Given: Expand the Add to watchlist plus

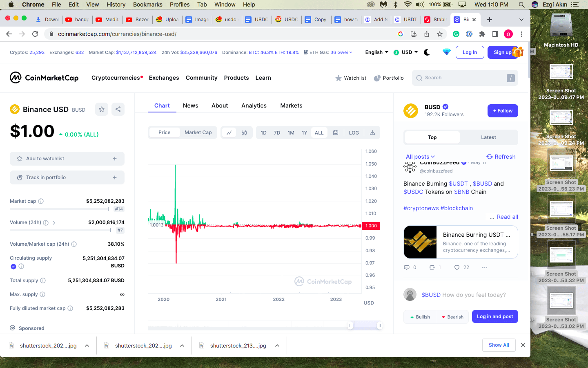Looking at the screenshot, I should coord(115,159).
